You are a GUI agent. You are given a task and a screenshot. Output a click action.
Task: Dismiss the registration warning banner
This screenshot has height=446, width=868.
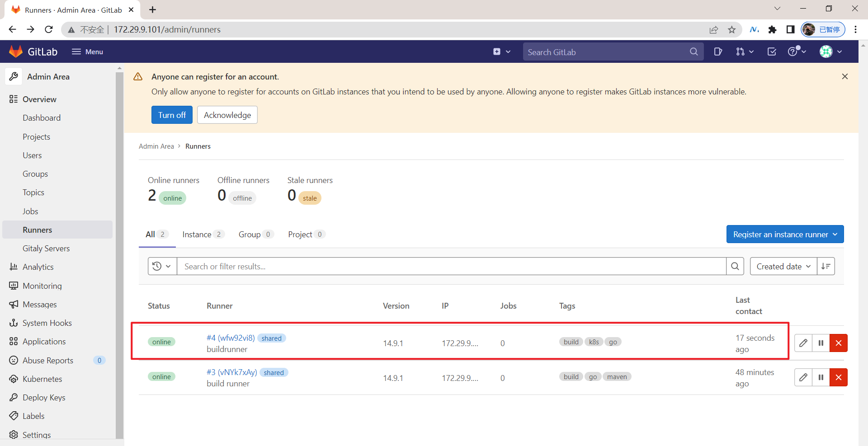coord(844,76)
